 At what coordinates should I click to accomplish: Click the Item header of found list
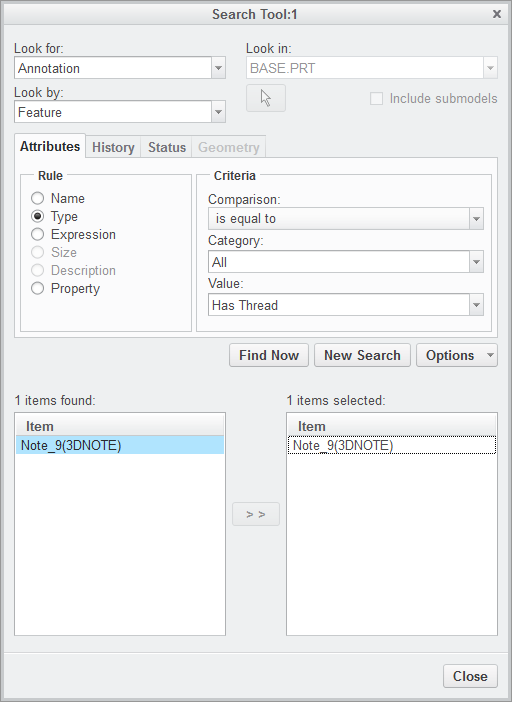click(120, 425)
